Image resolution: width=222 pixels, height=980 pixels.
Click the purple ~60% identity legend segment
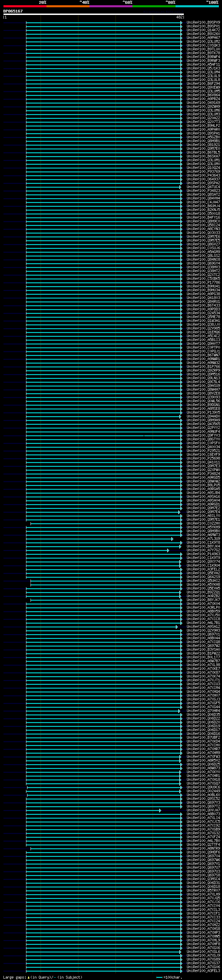[111, 6]
